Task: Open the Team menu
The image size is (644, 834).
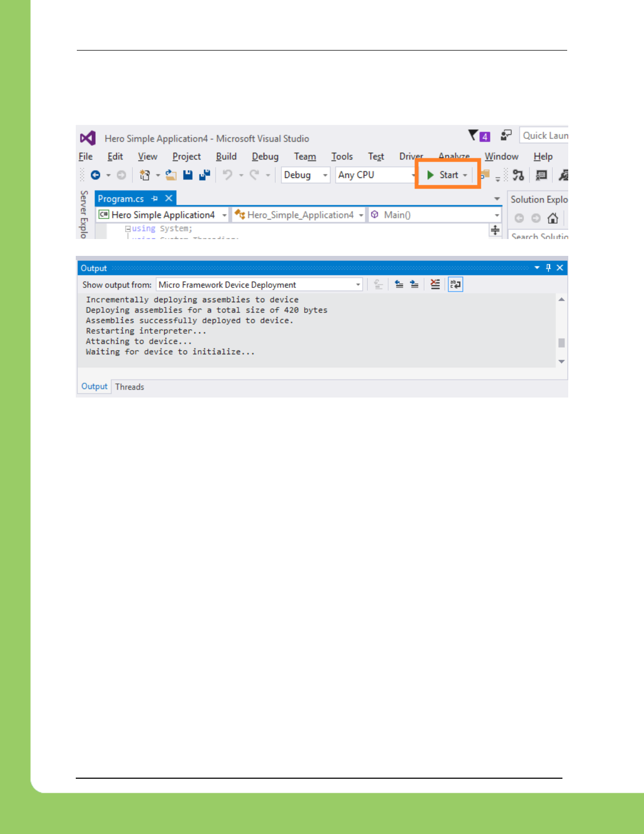Action: pyautogui.click(x=305, y=156)
